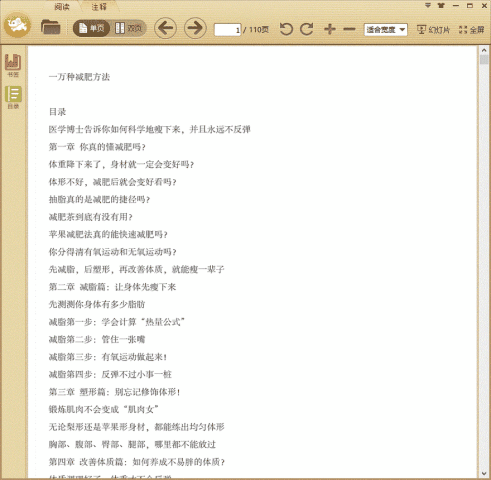Select the 注释 tab
This screenshot has width=491, height=480.
coord(99,7)
